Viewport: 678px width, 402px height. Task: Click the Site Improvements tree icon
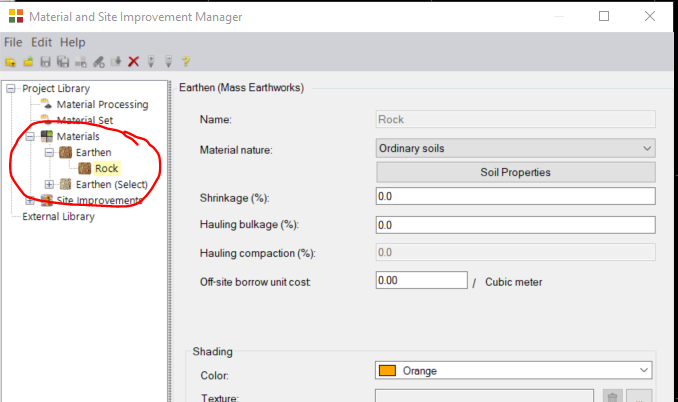46,200
